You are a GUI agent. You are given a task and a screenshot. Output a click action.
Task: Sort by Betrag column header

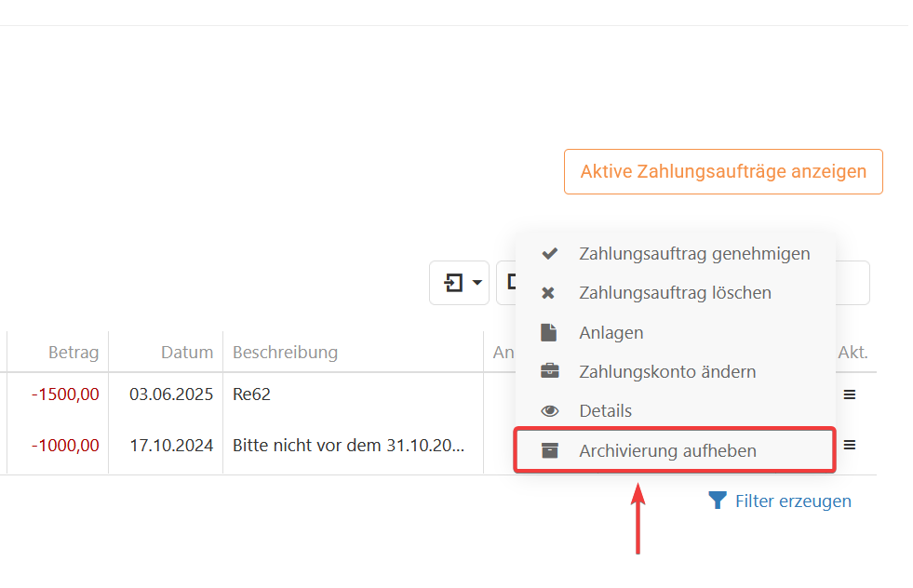pos(74,353)
